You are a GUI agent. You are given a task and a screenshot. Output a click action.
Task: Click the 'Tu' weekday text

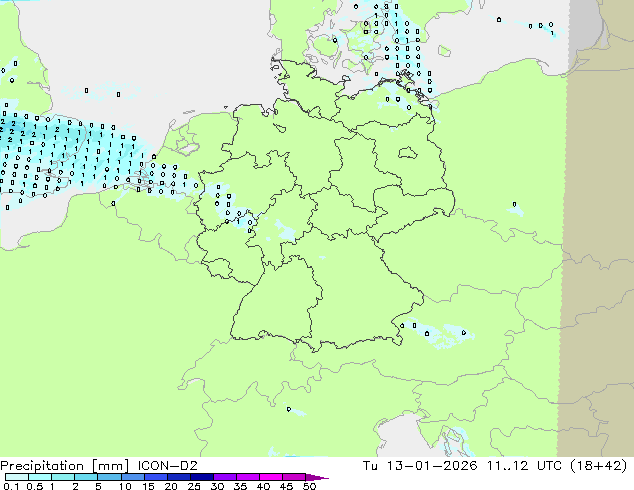click(370, 465)
